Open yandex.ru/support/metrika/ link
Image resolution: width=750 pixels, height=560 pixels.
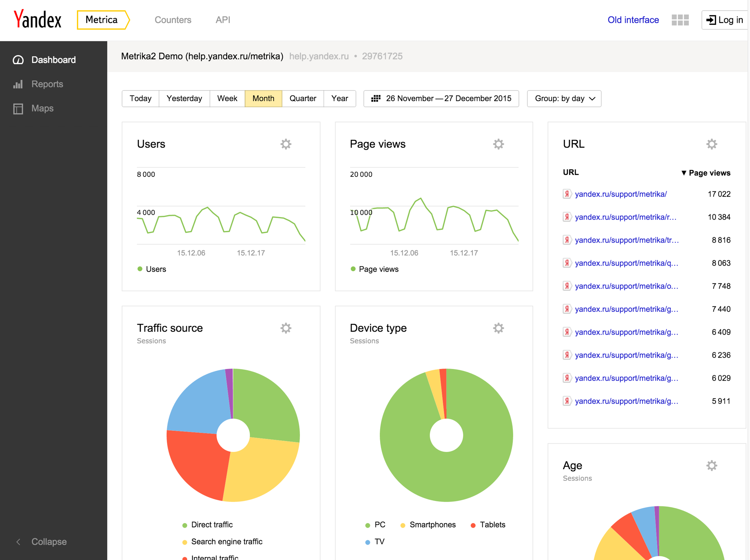click(x=621, y=194)
